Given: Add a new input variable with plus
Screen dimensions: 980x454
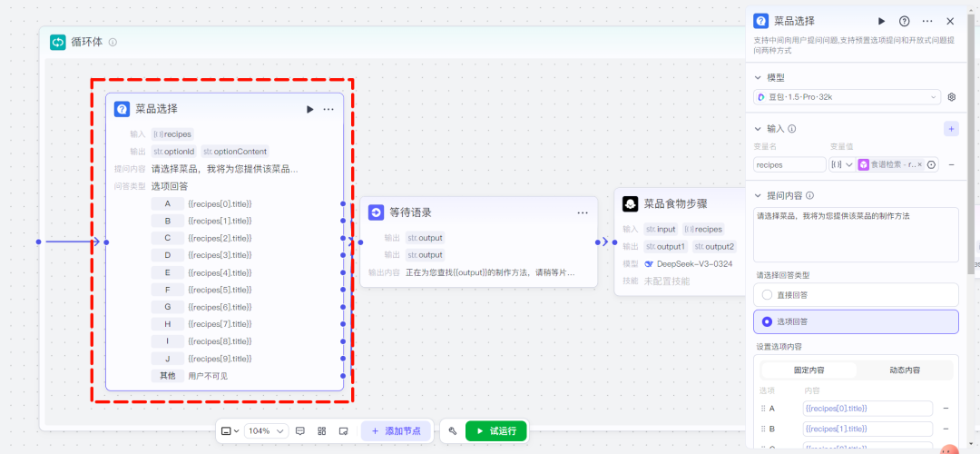Looking at the screenshot, I should [x=951, y=129].
